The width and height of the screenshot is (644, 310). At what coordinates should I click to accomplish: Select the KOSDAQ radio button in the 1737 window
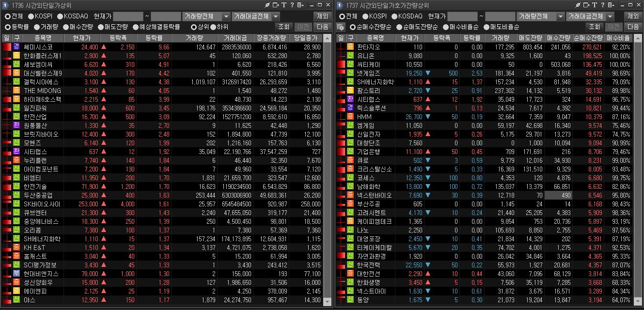[x=395, y=16]
